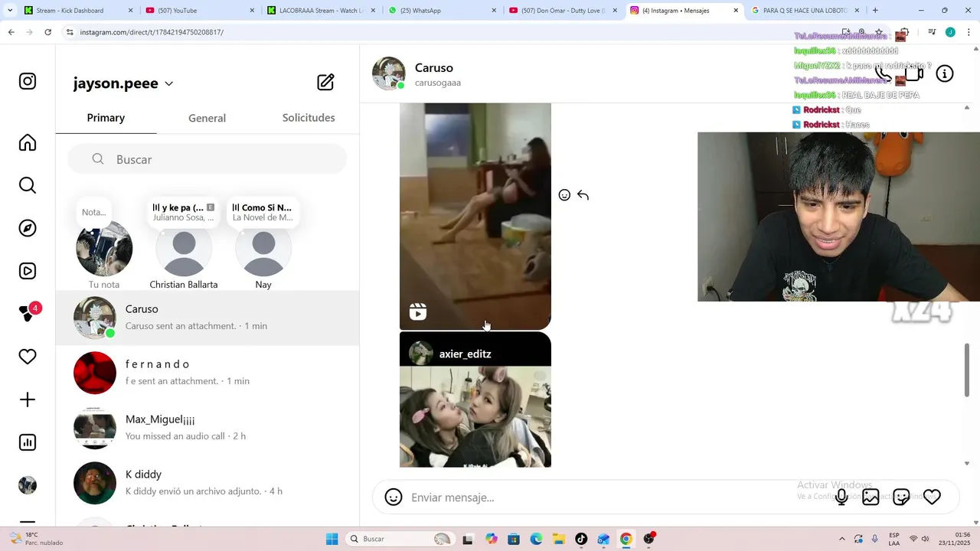This screenshot has width=980, height=551.
Task: Open Windows Start button
Action: click(332, 539)
